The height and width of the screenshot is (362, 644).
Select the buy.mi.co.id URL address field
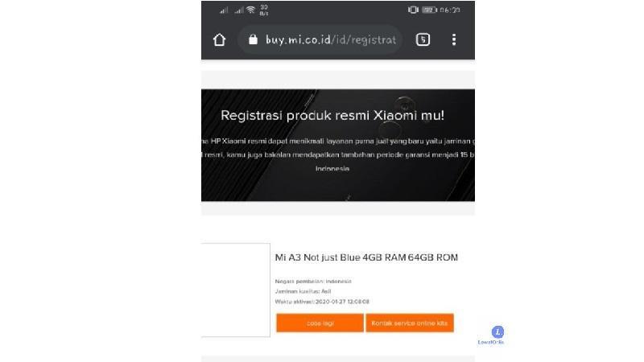click(320, 39)
